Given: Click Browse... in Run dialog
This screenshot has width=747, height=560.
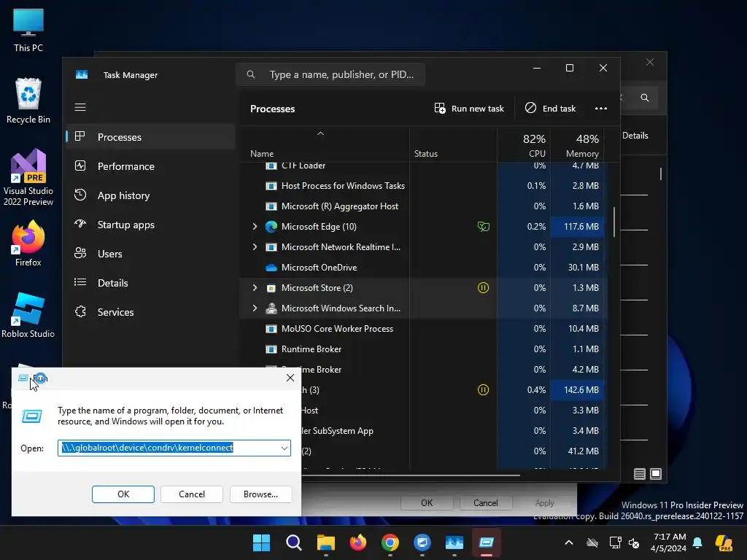Looking at the screenshot, I should (x=260, y=494).
